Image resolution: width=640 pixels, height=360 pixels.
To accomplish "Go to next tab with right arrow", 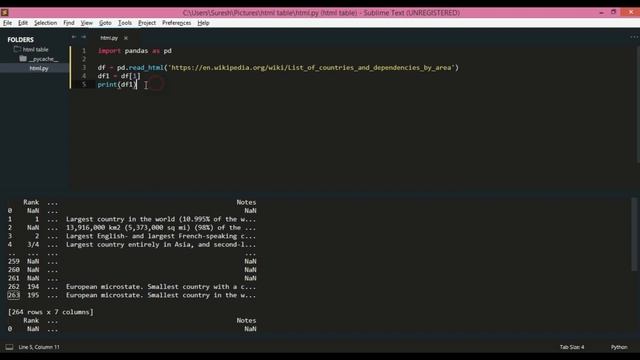I will click(84, 37).
